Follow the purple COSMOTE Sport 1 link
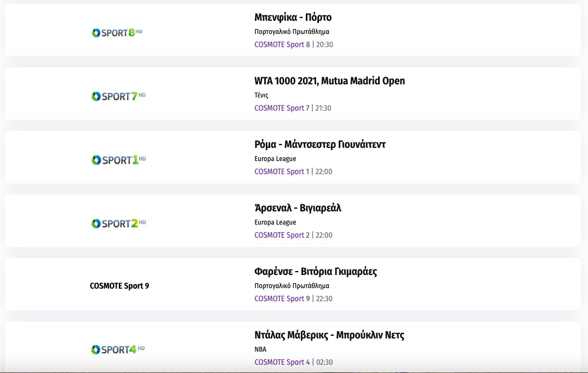The width and height of the screenshot is (588, 373). pos(282,171)
